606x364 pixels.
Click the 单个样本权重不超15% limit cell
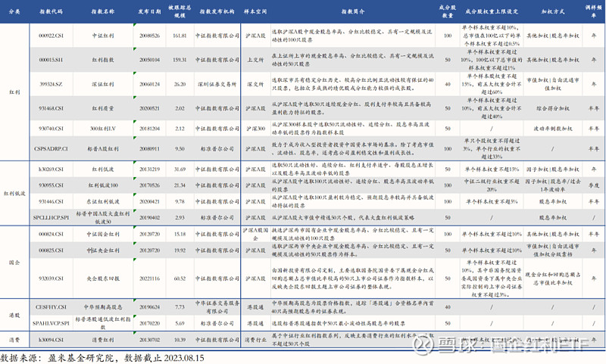[492, 169]
